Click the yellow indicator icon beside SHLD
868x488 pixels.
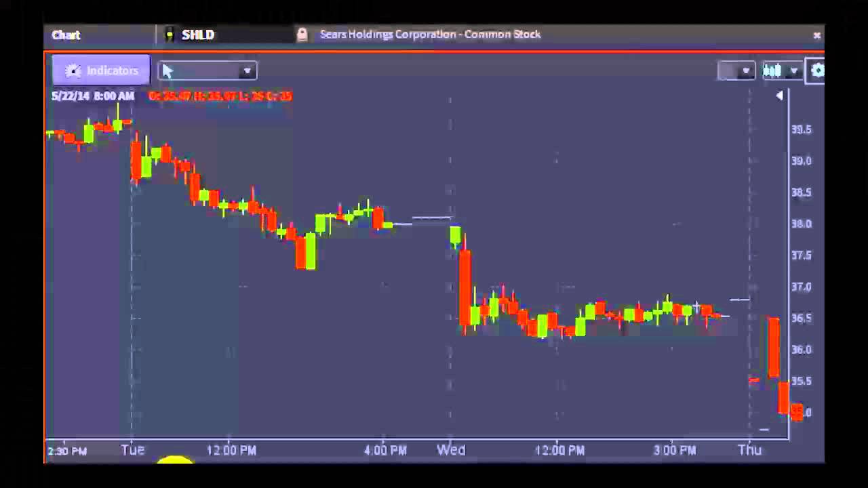[x=169, y=35]
